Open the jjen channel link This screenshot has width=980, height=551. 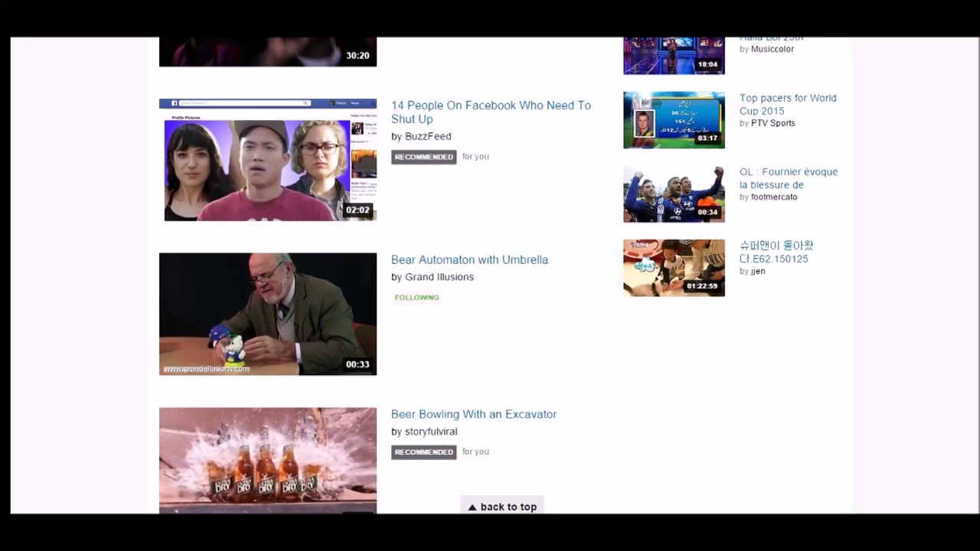(758, 272)
